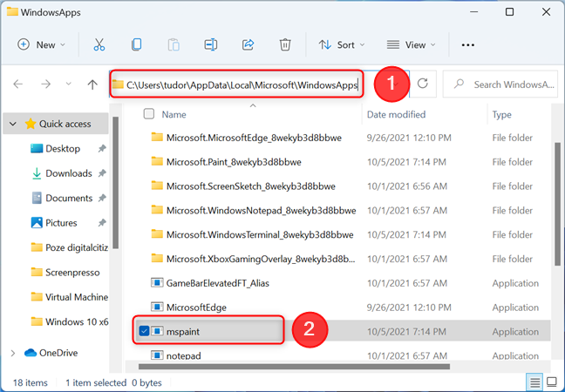Click the OneDrive cloud icon

(31, 353)
